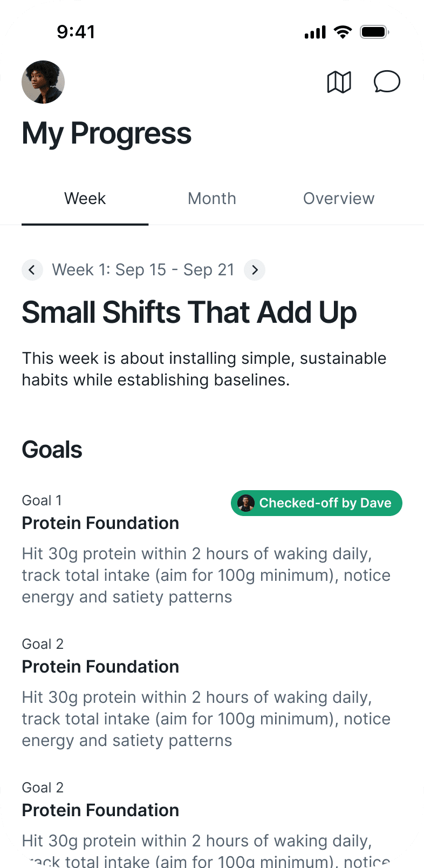Viewport: 424px width, 868px height.
Task: Open the last Protein Foundation goal title
Action: point(100,810)
